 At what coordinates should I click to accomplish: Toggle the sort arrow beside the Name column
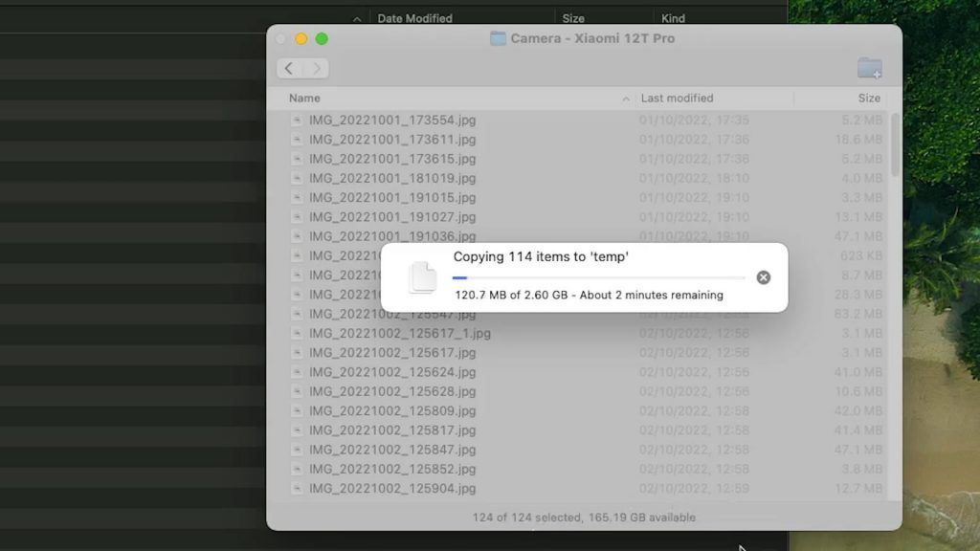pyautogui.click(x=626, y=99)
